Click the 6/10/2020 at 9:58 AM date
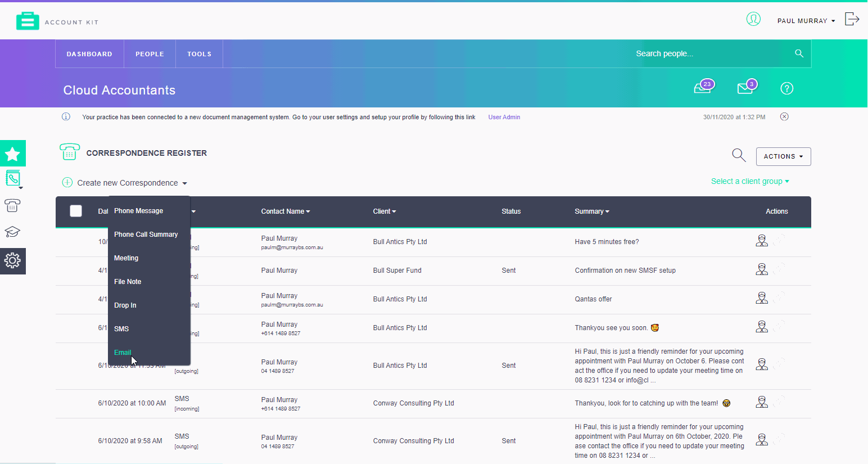Viewport: 868px width, 464px height. point(130,441)
